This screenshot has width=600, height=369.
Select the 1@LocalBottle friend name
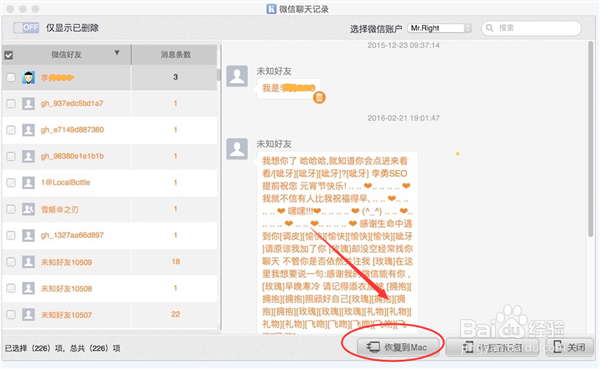pyautogui.click(x=65, y=183)
